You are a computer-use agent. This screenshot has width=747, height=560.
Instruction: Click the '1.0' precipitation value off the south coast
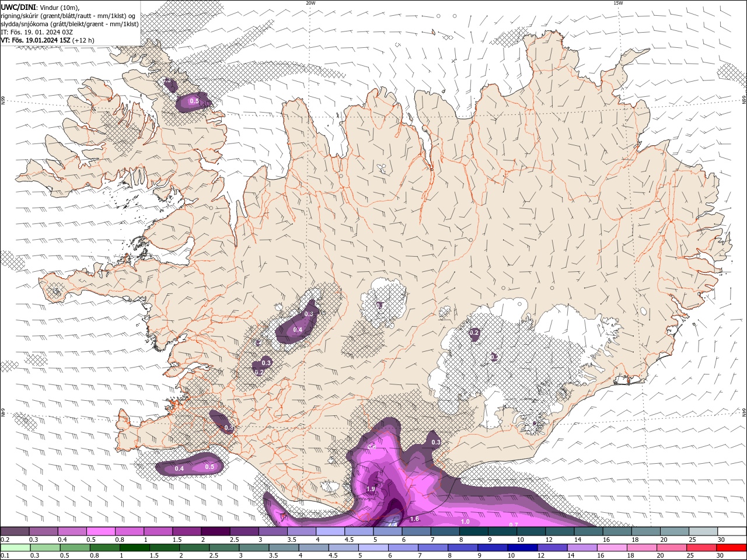[x=465, y=521]
